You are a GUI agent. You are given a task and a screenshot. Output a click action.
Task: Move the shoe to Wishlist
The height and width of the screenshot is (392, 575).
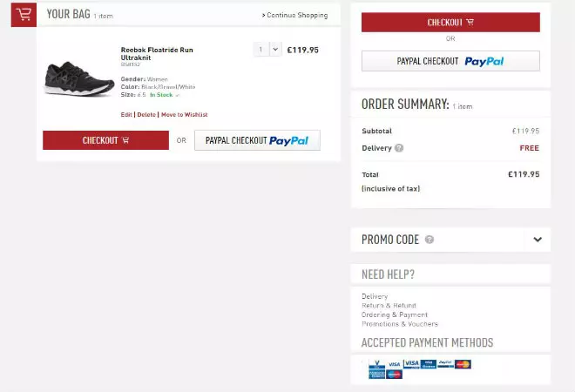tap(184, 114)
